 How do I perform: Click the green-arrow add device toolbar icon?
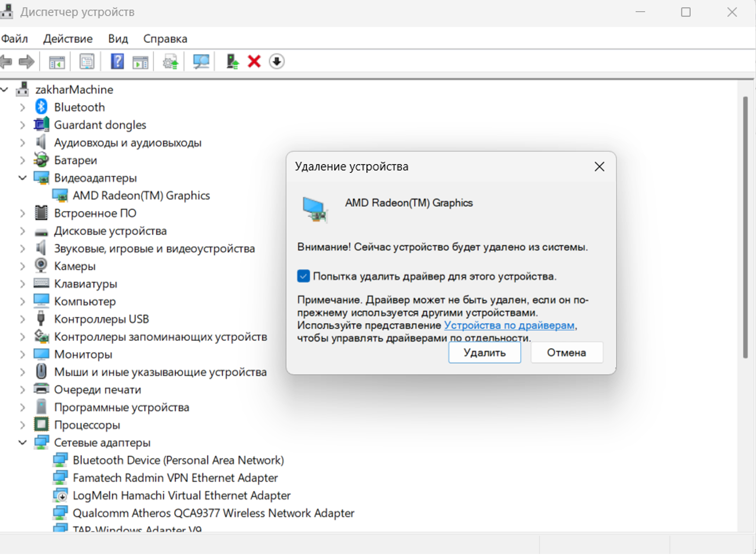232,62
